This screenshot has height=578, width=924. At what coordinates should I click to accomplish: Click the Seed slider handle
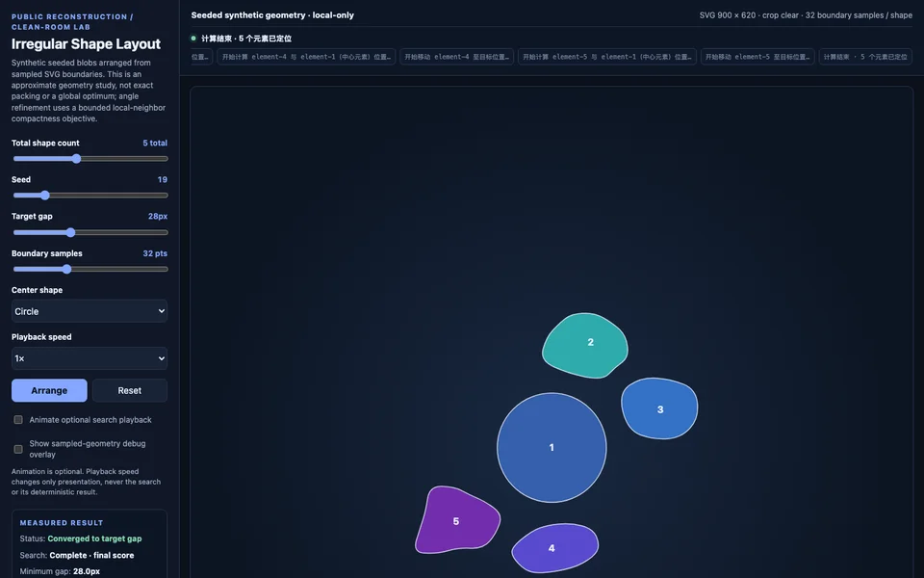pos(45,196)
